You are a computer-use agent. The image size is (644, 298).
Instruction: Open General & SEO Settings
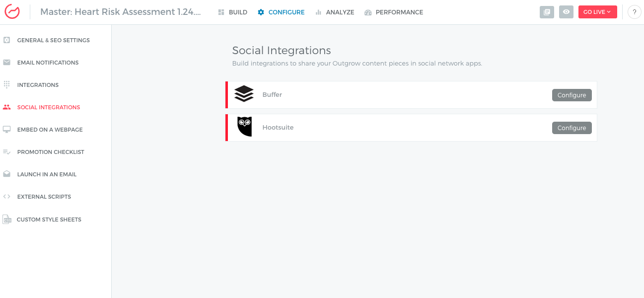[54, 40]
